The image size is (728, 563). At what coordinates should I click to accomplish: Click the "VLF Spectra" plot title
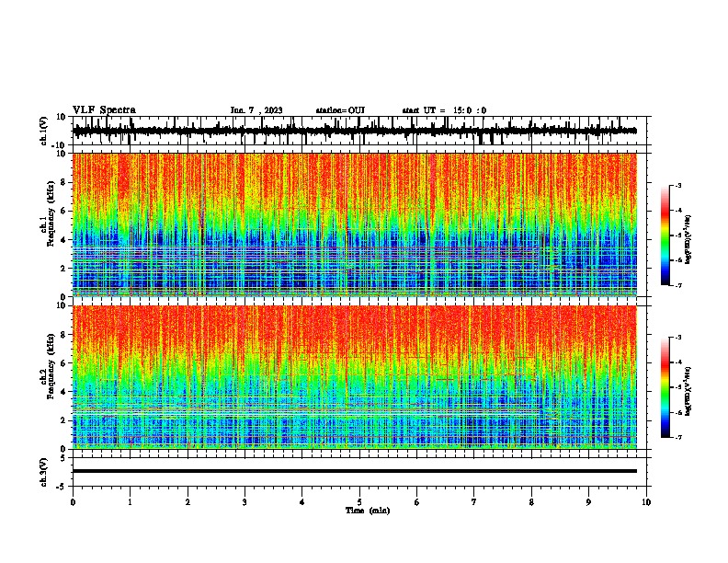click(x=104, y=109)
